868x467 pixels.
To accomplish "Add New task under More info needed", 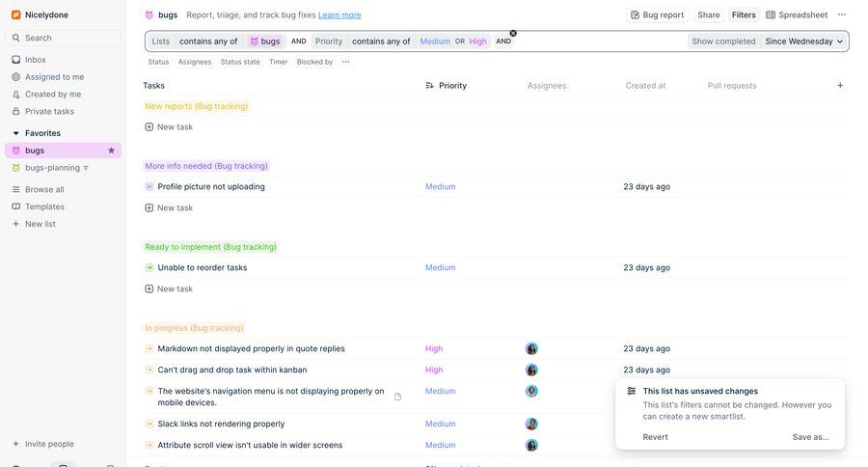I will click(169, 207).
